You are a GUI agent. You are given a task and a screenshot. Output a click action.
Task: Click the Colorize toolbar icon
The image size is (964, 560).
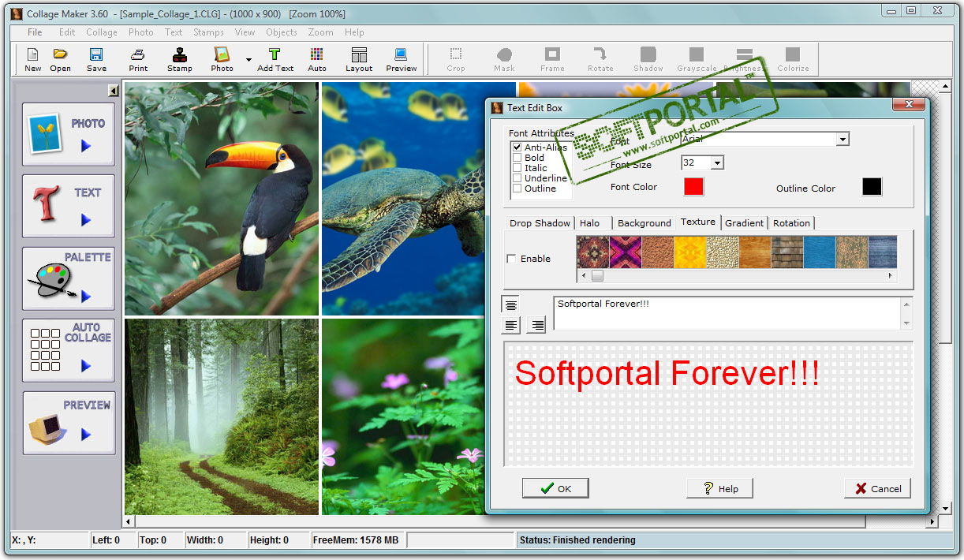(x=793, y=59)
